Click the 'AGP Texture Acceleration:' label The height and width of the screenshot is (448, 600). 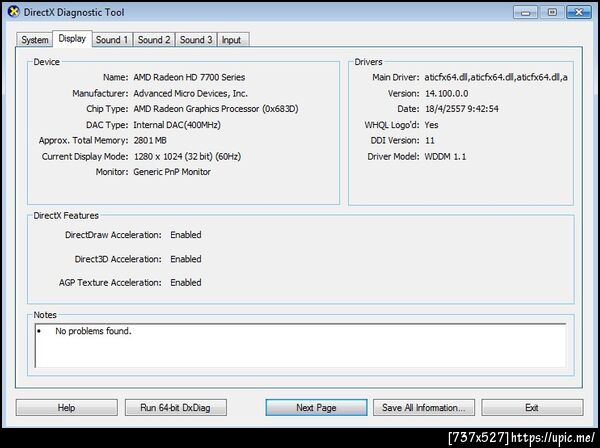(x=110, y=282)
